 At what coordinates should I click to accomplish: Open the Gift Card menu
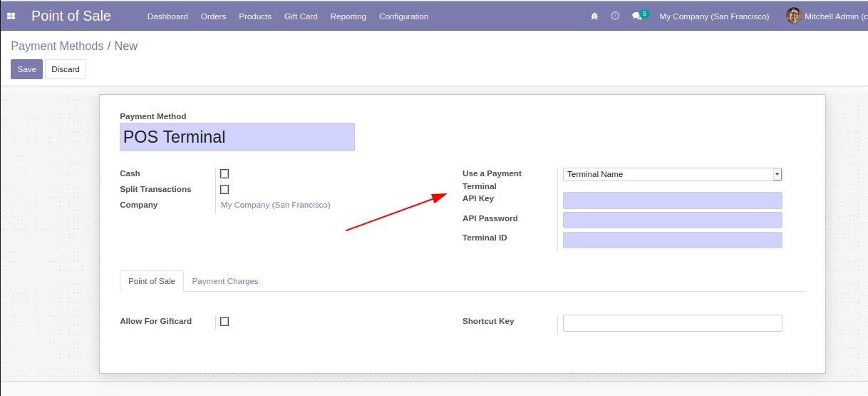click(x=301, y=16)
